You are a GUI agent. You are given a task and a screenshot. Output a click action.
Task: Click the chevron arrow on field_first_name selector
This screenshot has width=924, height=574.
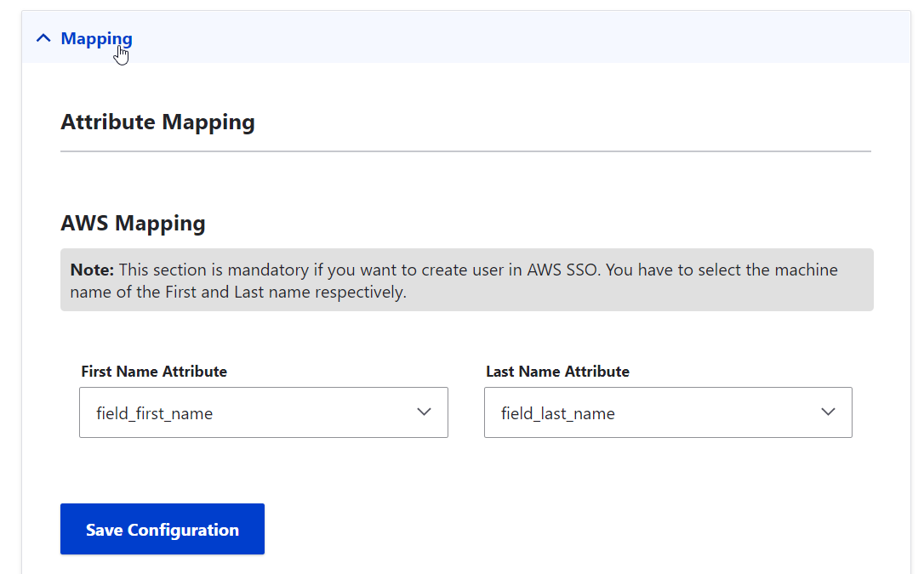[424, 412]
